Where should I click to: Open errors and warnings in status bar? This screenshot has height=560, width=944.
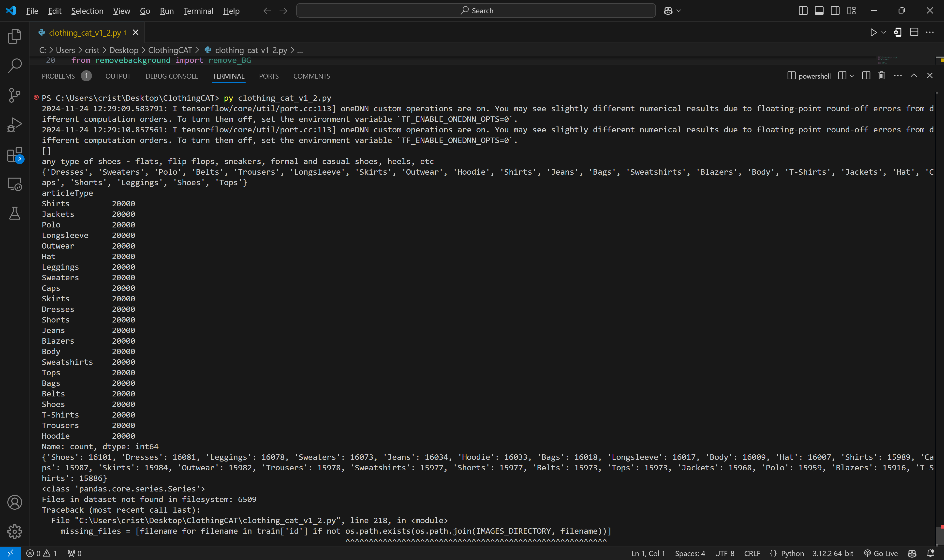coord(42,553)
